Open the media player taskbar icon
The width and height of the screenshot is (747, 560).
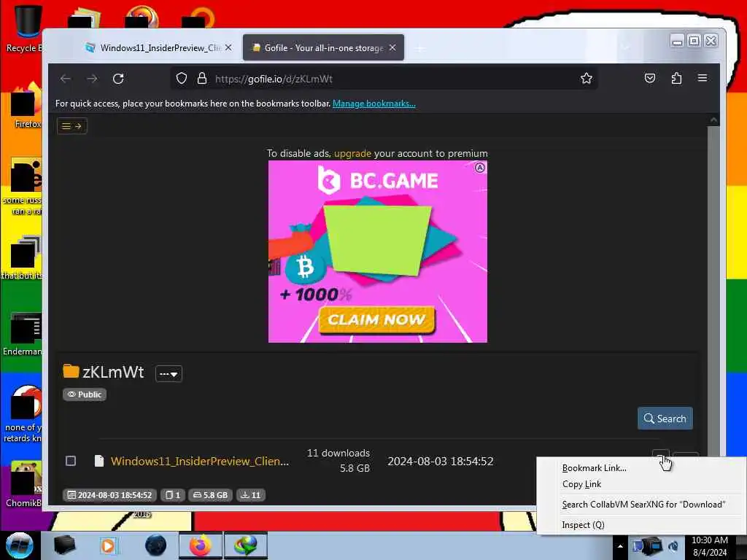(x=108, y=545)
